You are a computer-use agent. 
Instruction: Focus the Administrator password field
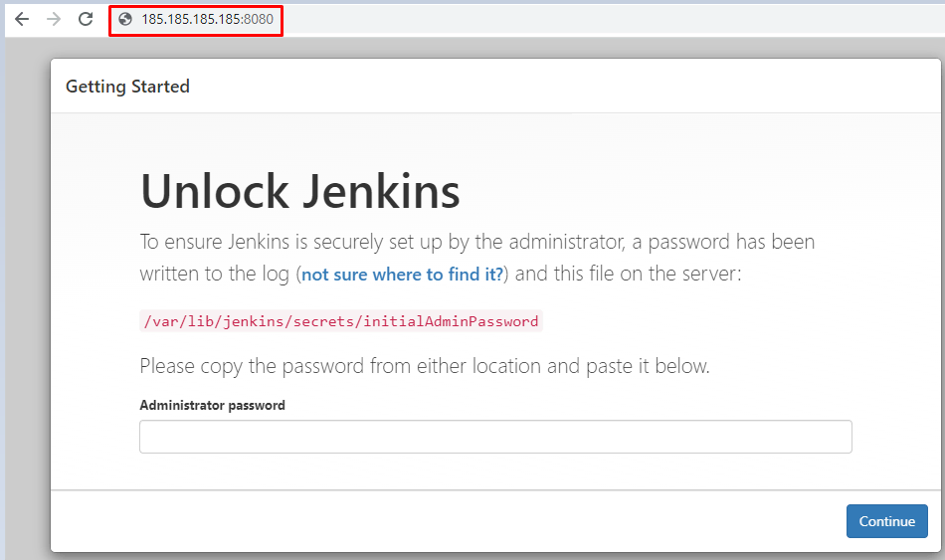(x=495, y=437)
